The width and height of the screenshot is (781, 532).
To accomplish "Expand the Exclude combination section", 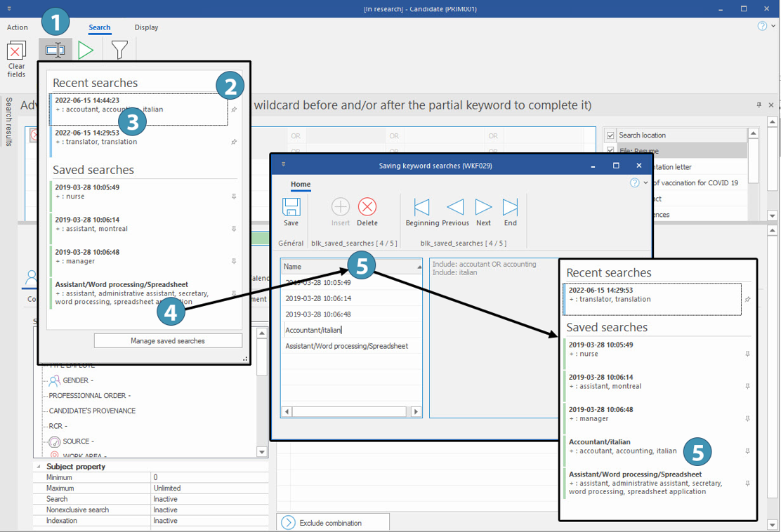I will (288, 523).
